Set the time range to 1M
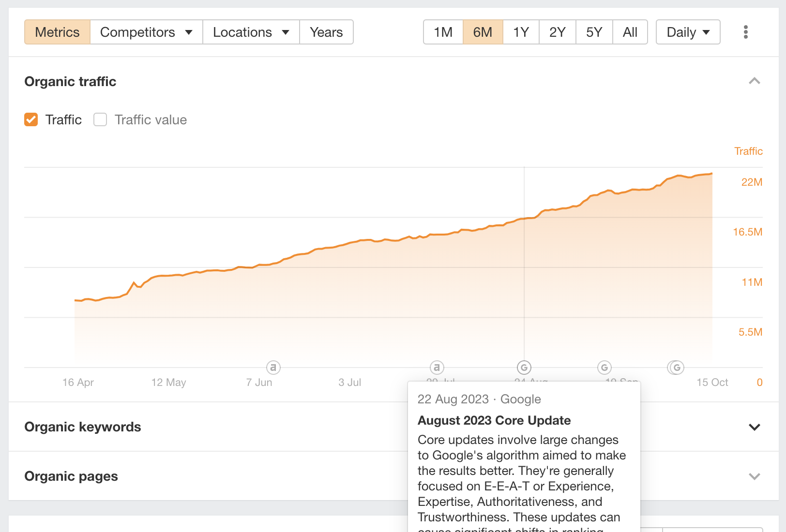786x532 pixels. 443,32
